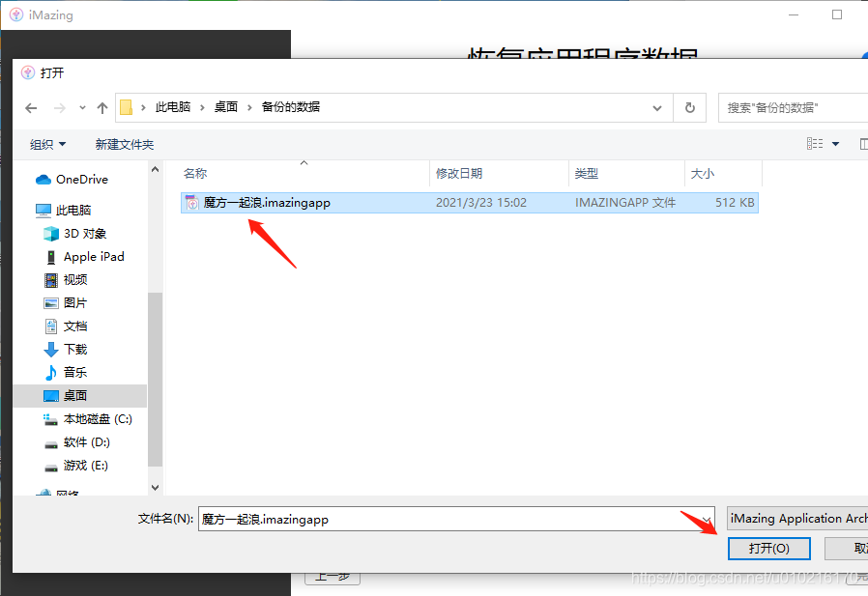Click the forward navigation arrow
Viewport: 868px width, 596px height.
60,108
